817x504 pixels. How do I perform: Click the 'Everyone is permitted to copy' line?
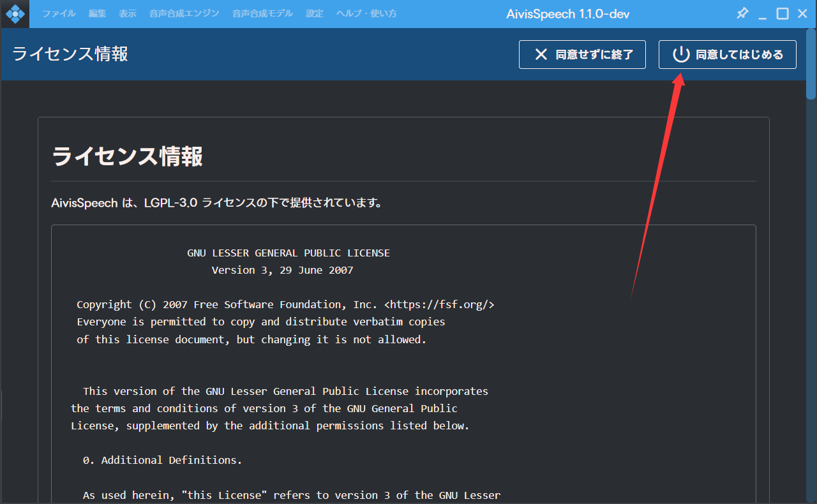pos(261,322)
